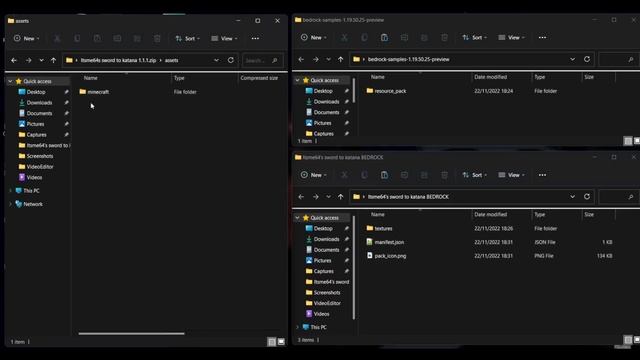
Task: Open See more menu in katana BEDROCK window
Action: (542, 175)
